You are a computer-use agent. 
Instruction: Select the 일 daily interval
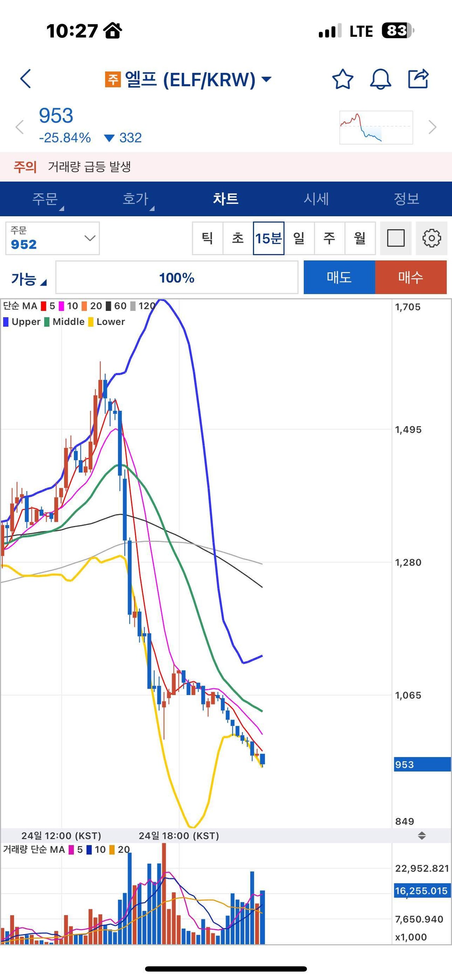(299, 238)
